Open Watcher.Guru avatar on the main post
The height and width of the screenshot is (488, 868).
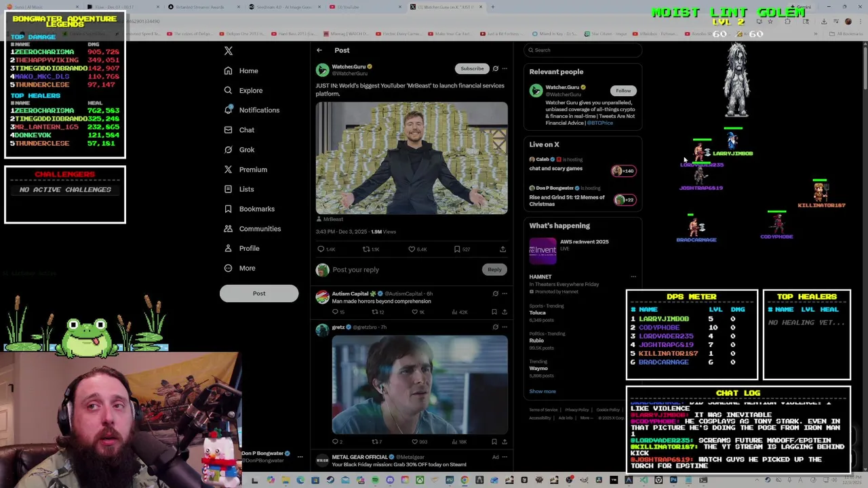(x=322, y=70)
